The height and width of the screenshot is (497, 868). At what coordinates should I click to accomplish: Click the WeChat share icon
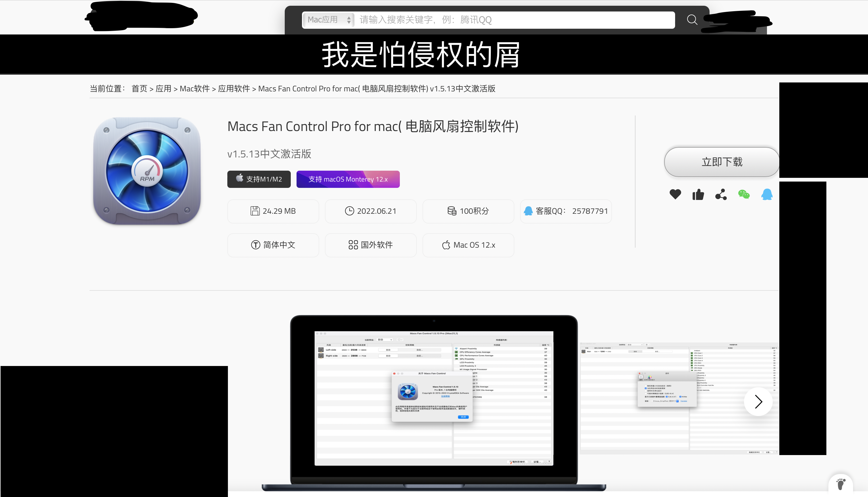pos(744,194)
